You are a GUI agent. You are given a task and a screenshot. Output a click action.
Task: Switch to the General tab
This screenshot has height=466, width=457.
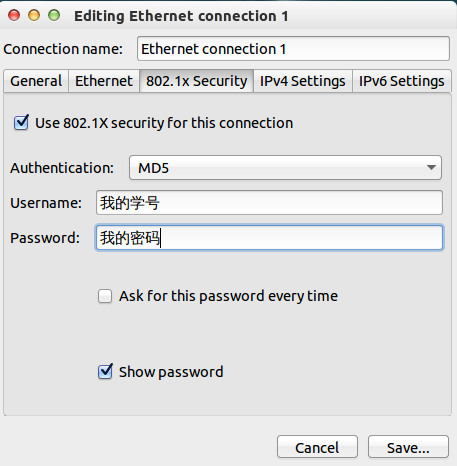click(x=36, y=81)
